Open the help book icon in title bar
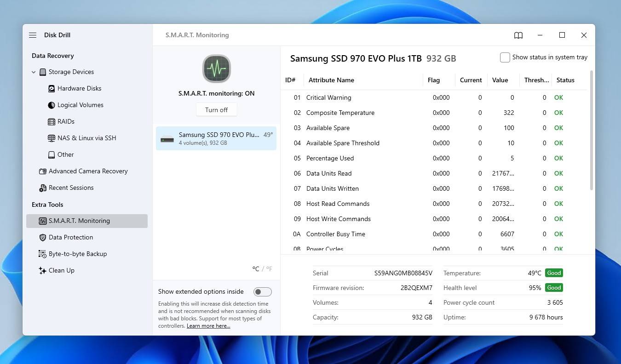Viewport: 621px width, 364px height. [518, 35]
